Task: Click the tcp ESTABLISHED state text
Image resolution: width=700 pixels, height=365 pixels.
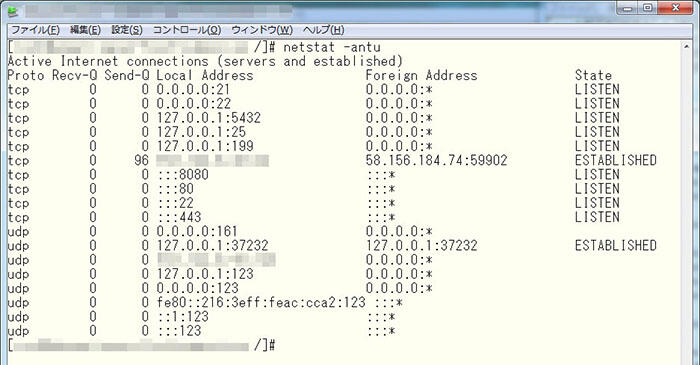Action: tap(616, 160)
